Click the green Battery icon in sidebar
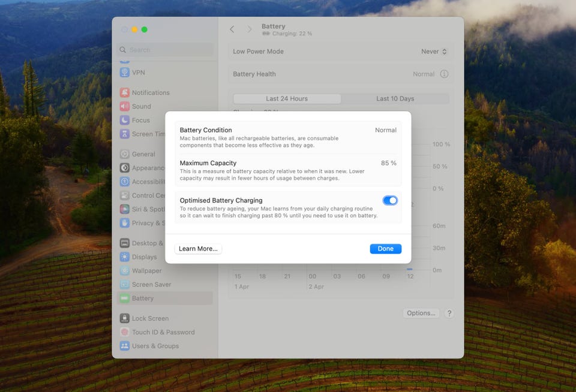Viewport: 576px width, 392px height. (125, 298)
